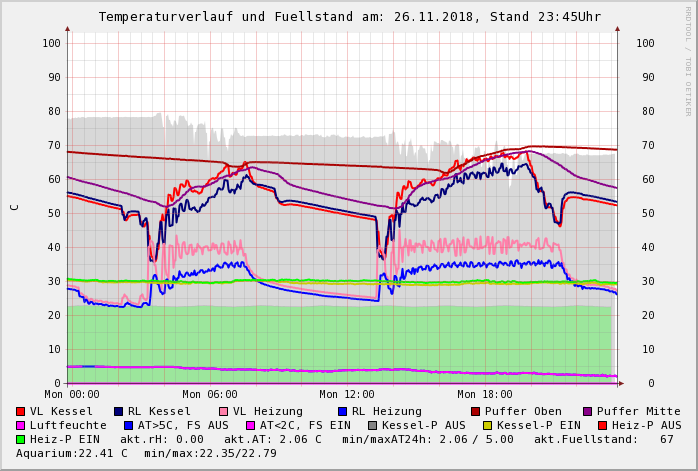Viewport: 698px width, 471px height.
Task: Click the green Heiz-P EIN swatch
Action: point(21,439)
